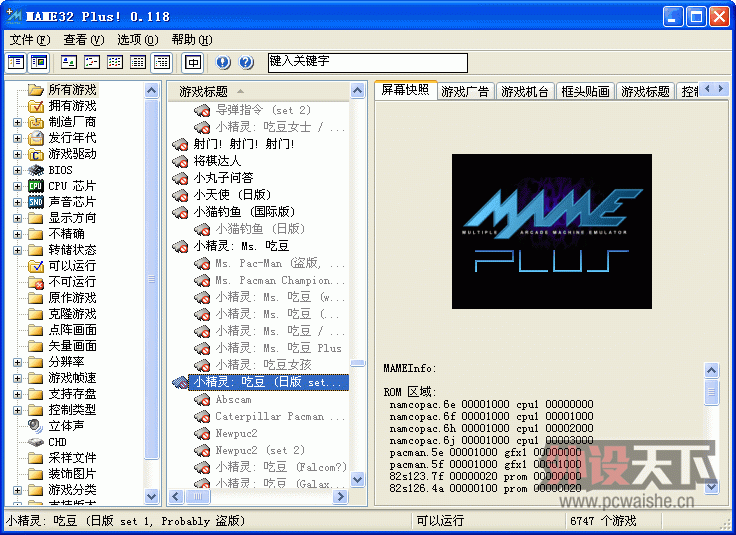
Task: Click the MAME Plus screenshot image
Action: pos(552,231)
